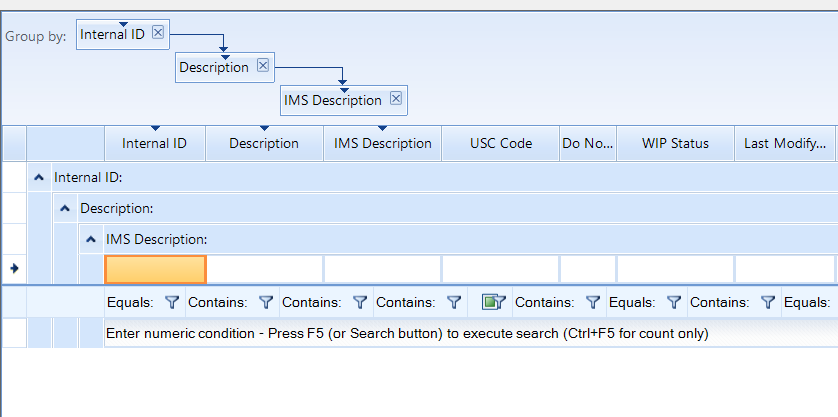Image resolution: width=838 pixels, height=417 pixels.
Task: Remove Description grouping chip via its X
Action: click(x=263, y=66)
